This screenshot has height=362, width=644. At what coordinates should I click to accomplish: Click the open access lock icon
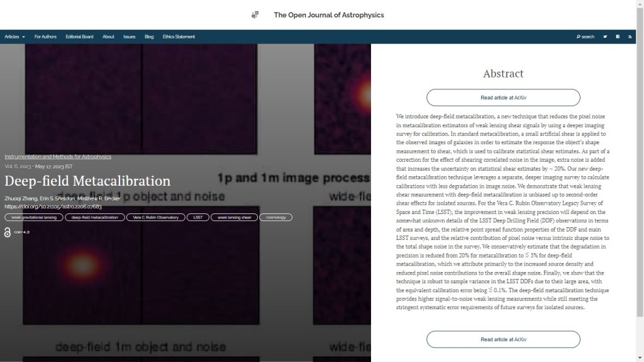click(8, 232)
